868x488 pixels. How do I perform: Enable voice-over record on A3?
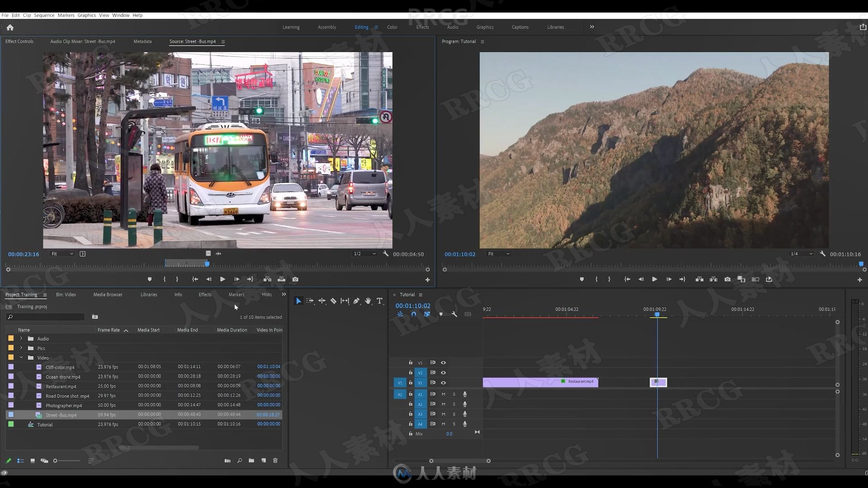465,414
